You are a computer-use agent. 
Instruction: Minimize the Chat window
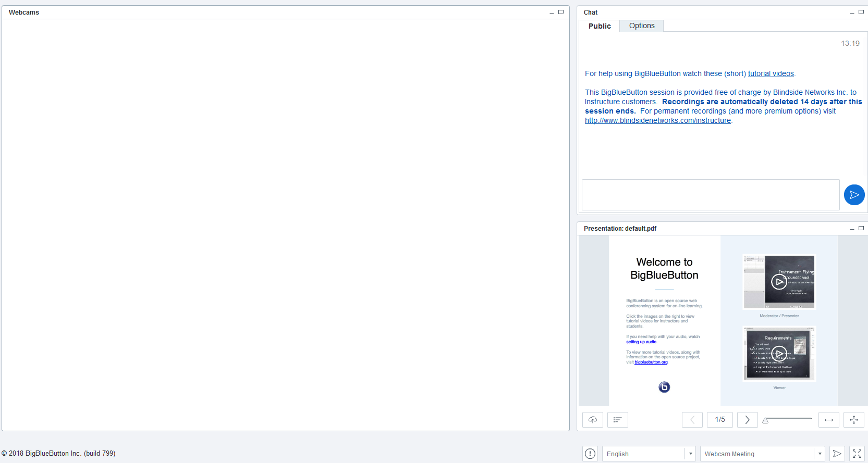(x=852, y=12)
